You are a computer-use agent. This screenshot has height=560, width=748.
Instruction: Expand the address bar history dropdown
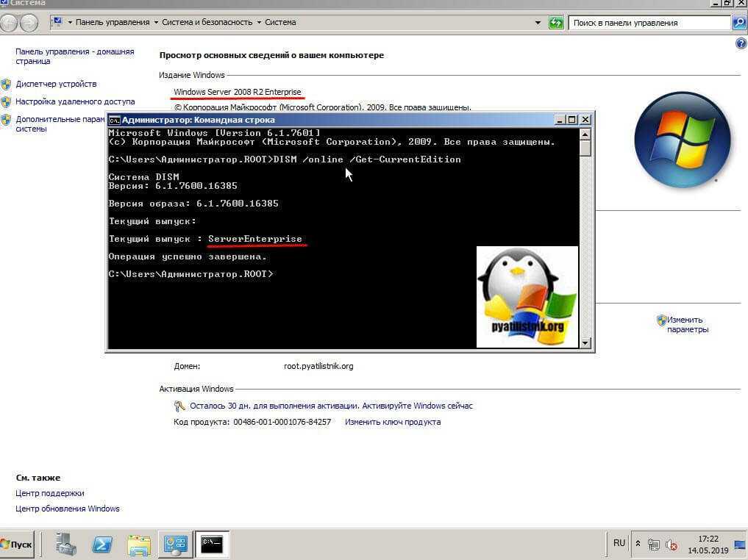(x=538, y=23)
